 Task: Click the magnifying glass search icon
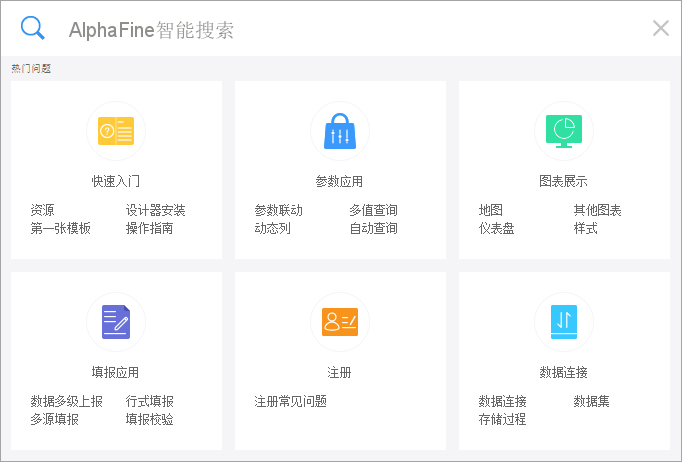[33, 28]
